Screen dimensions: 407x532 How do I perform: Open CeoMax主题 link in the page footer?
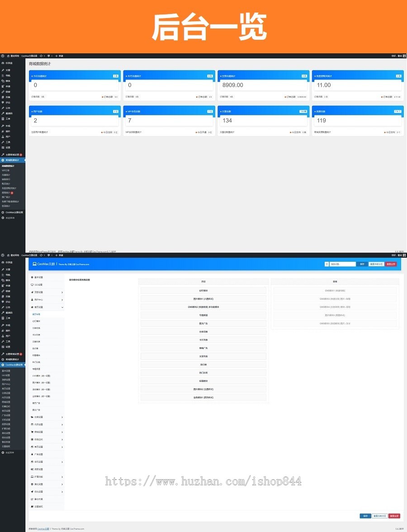pyautogui.click(x=43, y=528)
